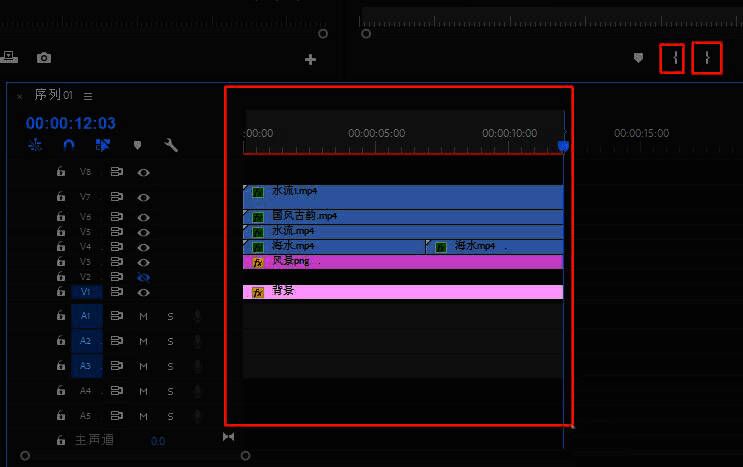
Task: Click the blue playhead marker on ruler
Action: [563, 146]
